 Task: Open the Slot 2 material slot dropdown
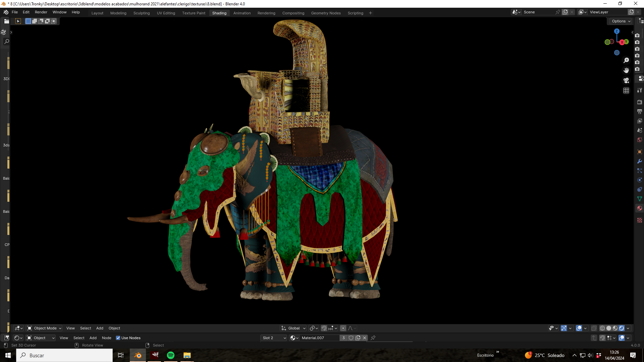point(274,338)
